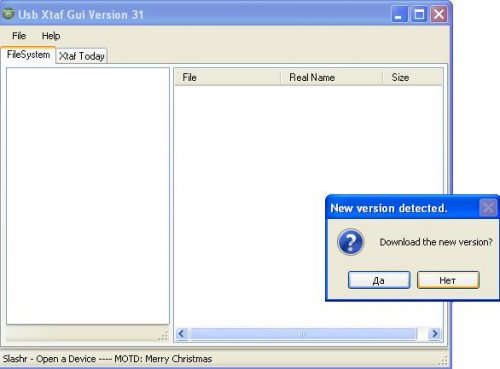Click the Download the new version? message text
This screenshot has width=500, height=369.
(x=436, y=242)
